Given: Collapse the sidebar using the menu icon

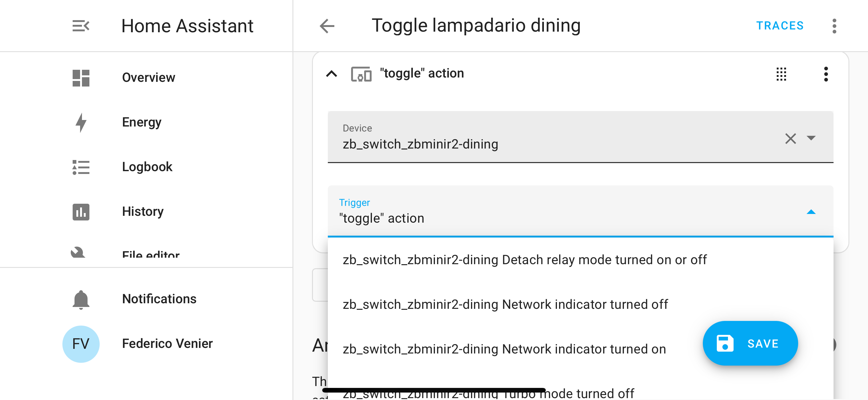Looking at the screenshot, I should pos(81,26).
